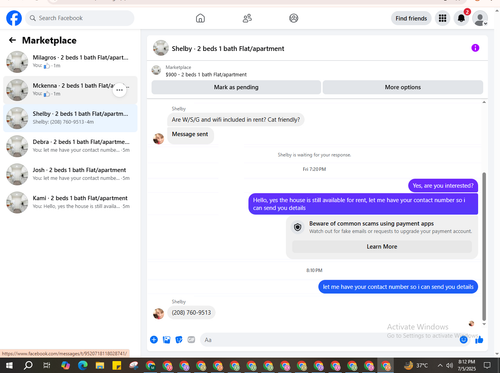Open more actions plus icon
500x373 pixels.
(x=154, y=340)
